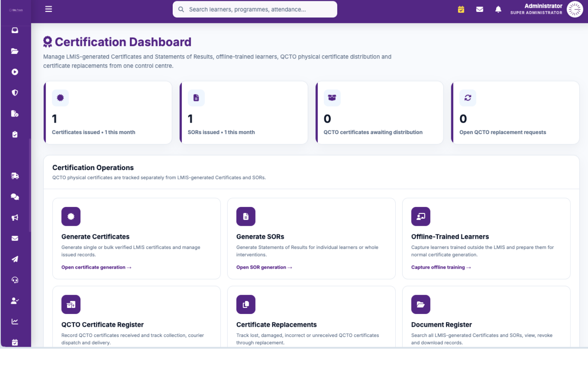The height and width of the screenshot is (368, 588).
Task: Open the file-with-check icon in the sidebar
Action: [x=15, y=114]
